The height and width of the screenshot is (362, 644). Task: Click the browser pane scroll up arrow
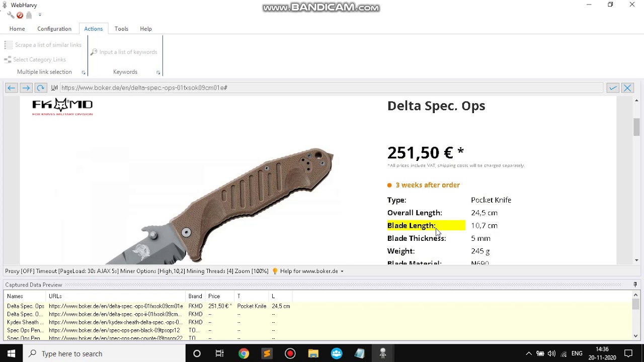pos(636,101)
